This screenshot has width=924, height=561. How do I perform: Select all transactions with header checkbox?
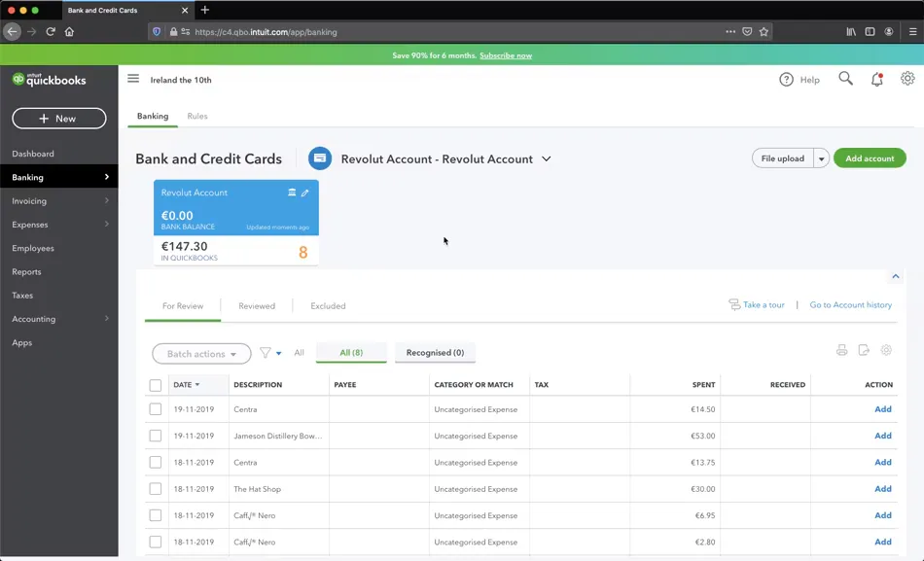pyautogui.click(x=156, y=384)
